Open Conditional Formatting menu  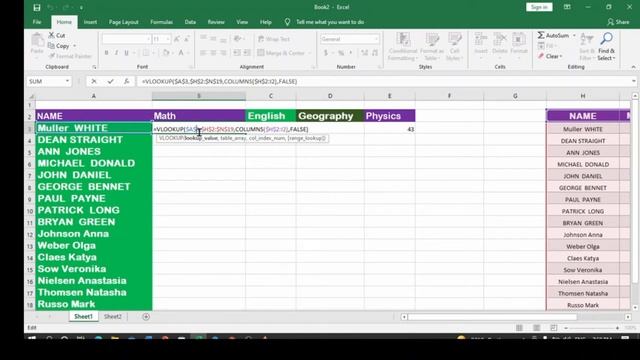click(x=403, y=47)
